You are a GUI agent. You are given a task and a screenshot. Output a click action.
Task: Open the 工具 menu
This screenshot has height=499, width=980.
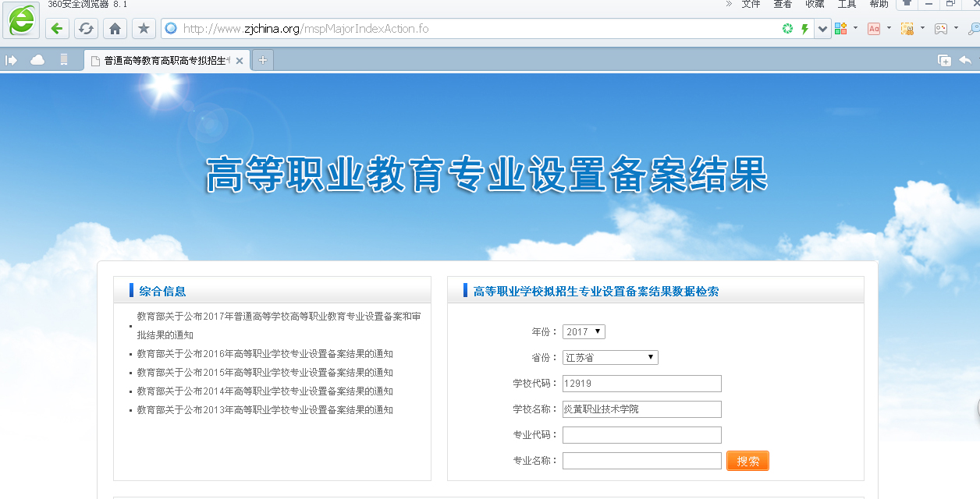tap(847, 5)
